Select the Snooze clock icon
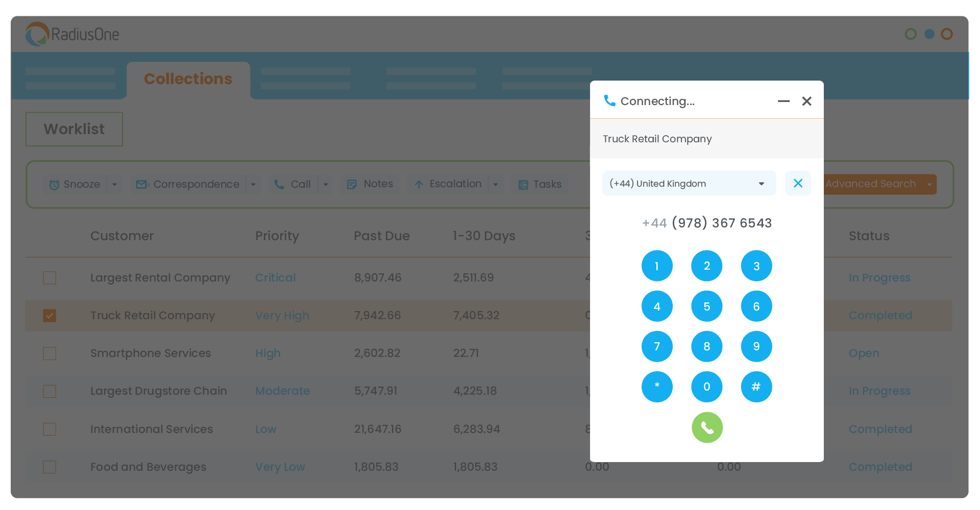 [x=55, y=184]
